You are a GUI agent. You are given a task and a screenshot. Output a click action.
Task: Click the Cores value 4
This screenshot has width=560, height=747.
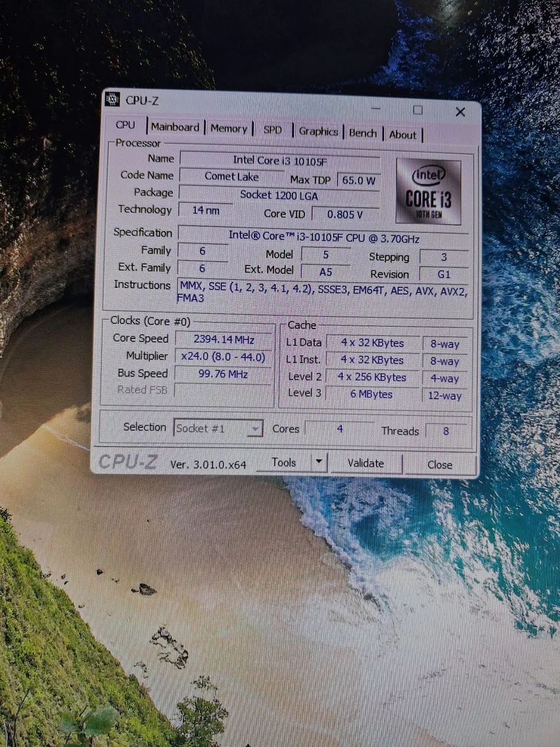(x=340, y=429)
